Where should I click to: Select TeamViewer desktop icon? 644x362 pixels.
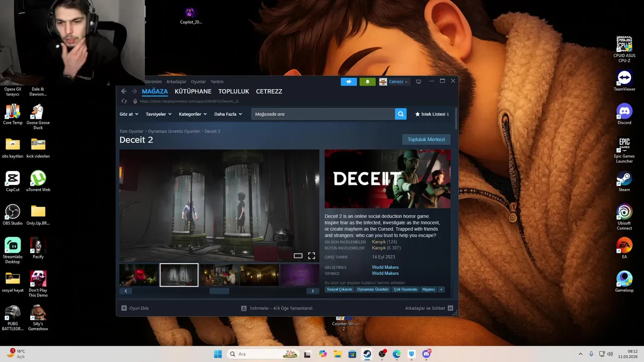(624, 80)
